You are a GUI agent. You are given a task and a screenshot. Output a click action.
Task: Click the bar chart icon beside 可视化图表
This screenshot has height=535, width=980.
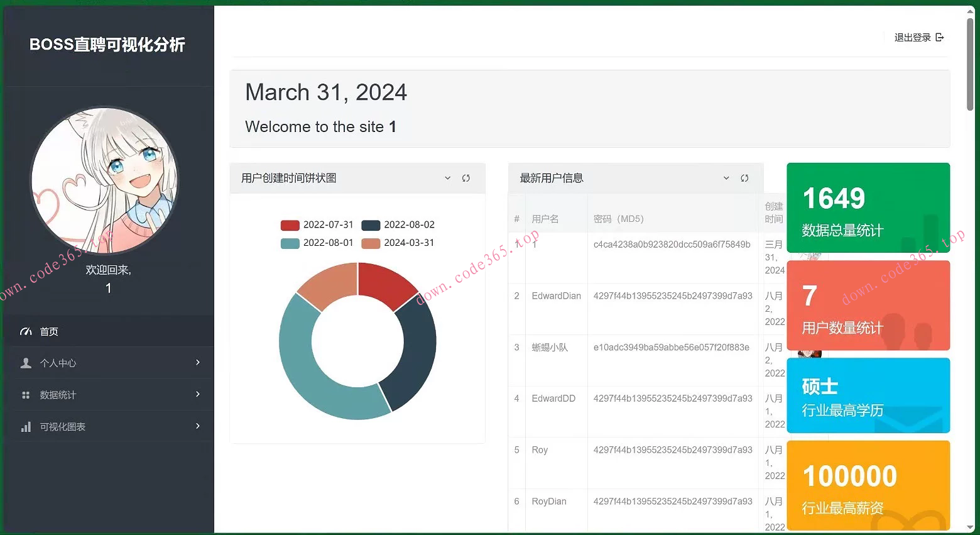click(x=26, y=427)
